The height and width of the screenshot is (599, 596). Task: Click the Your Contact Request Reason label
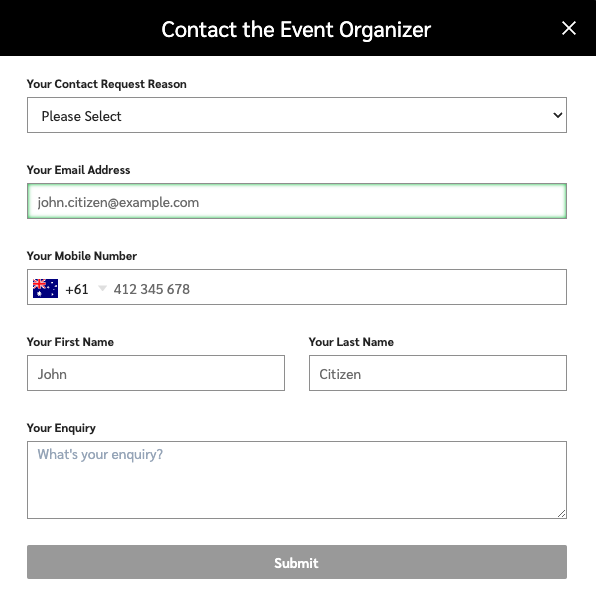click(x=107, y=84)
